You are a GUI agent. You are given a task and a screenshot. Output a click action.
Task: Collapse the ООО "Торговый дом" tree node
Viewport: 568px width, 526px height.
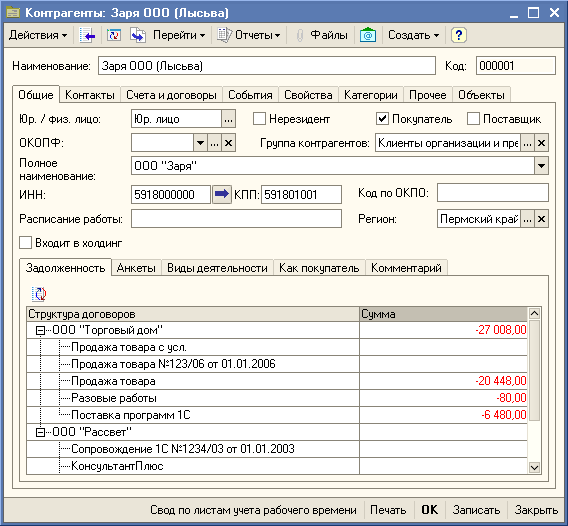point(41,330)
